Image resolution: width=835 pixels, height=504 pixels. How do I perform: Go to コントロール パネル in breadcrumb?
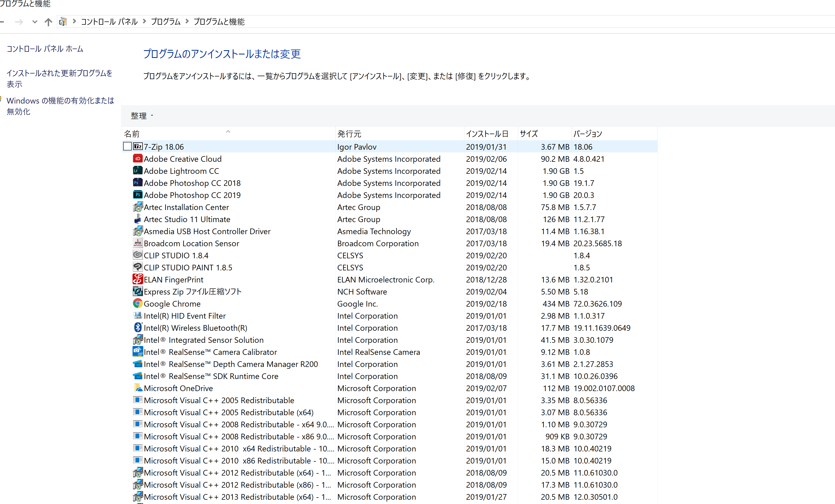pos(109,22)
